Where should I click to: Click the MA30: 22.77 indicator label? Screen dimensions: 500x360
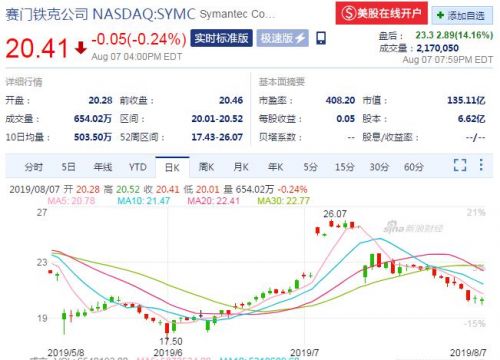[x=284, y=201]
